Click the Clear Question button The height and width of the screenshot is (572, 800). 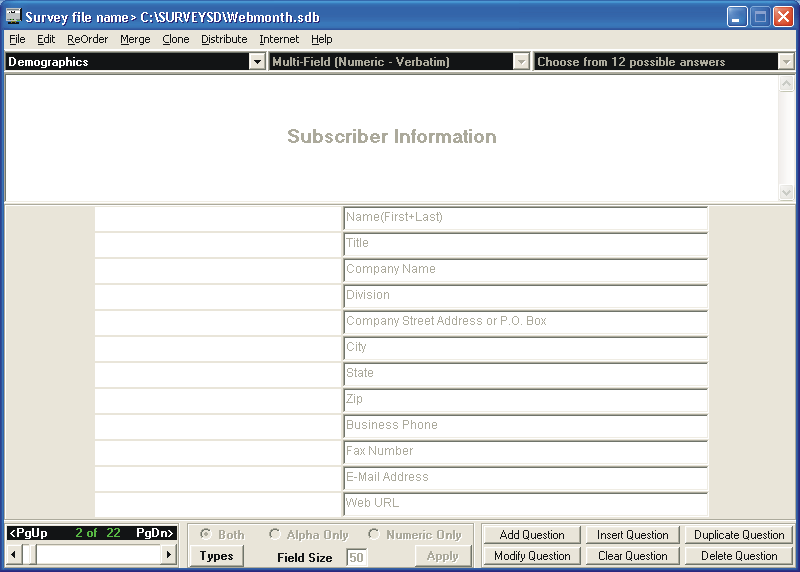633,556
